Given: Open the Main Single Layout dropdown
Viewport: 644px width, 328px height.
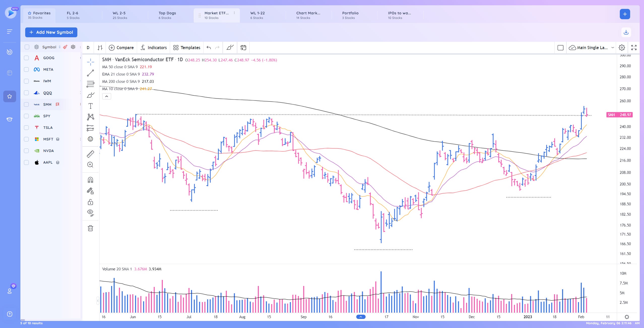Looking at the screenshot, I should [591, 48].
